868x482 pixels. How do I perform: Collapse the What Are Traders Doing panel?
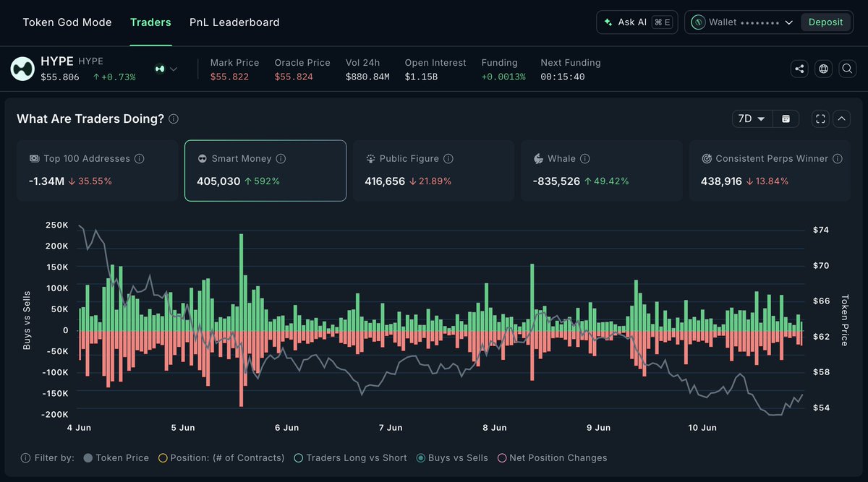pos(842,119)
